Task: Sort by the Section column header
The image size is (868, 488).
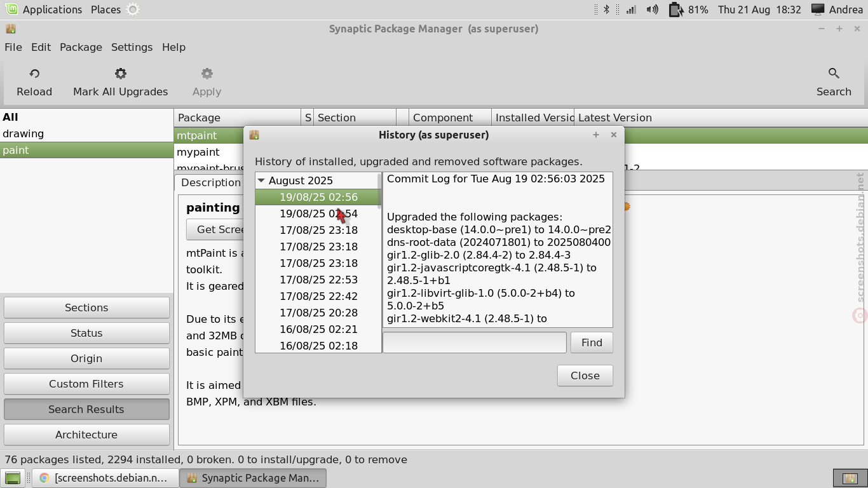Action: [355, 118]
